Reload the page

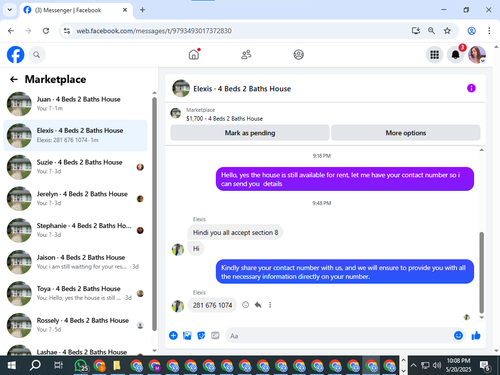pyautogui.click(x=46, y=31)
